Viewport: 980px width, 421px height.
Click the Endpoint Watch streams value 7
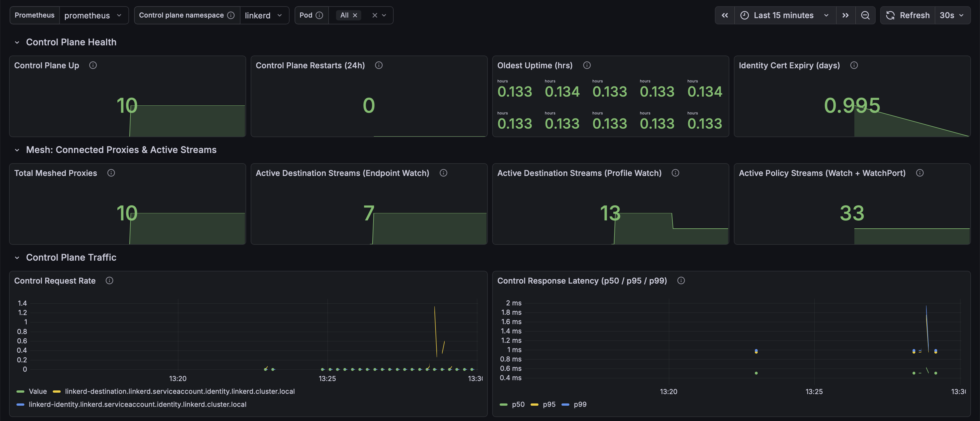click(369, 213)
